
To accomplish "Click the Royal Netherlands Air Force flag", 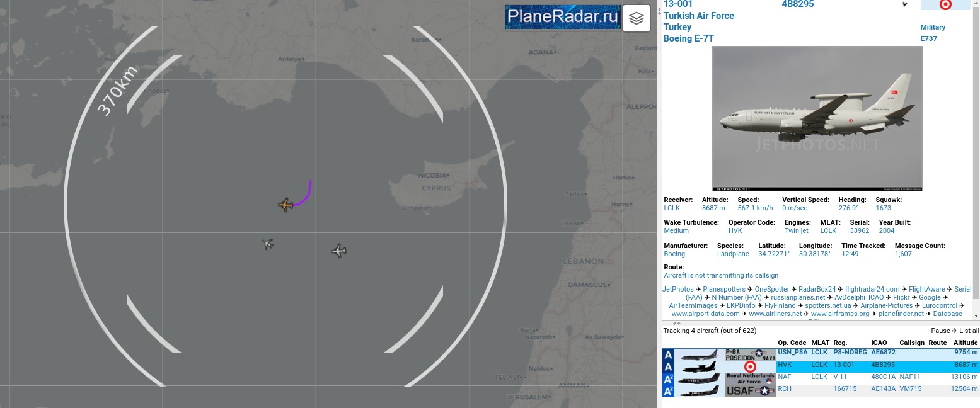I will (750, 378).
